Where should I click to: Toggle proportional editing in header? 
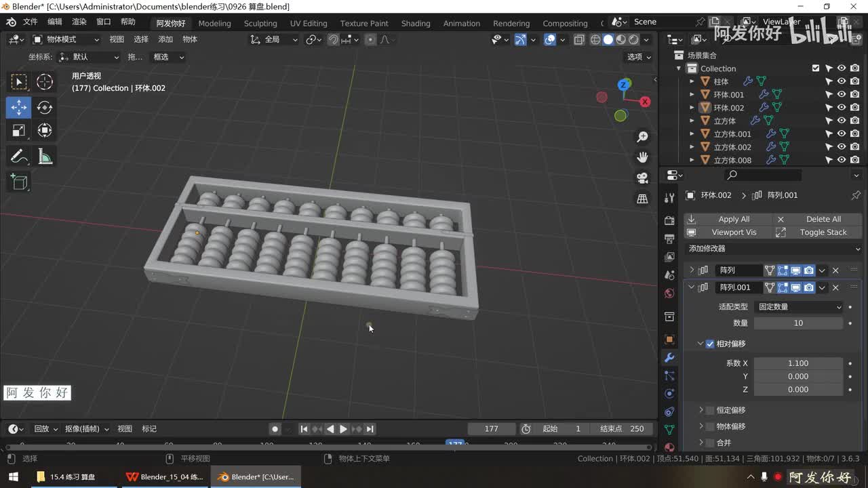click(x=370, y=40)
